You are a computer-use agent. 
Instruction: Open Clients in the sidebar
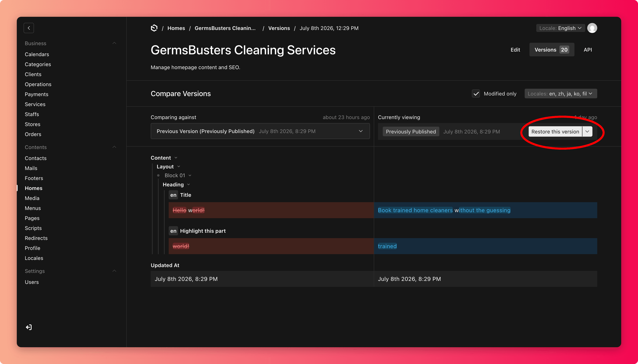tap(33, 74)
